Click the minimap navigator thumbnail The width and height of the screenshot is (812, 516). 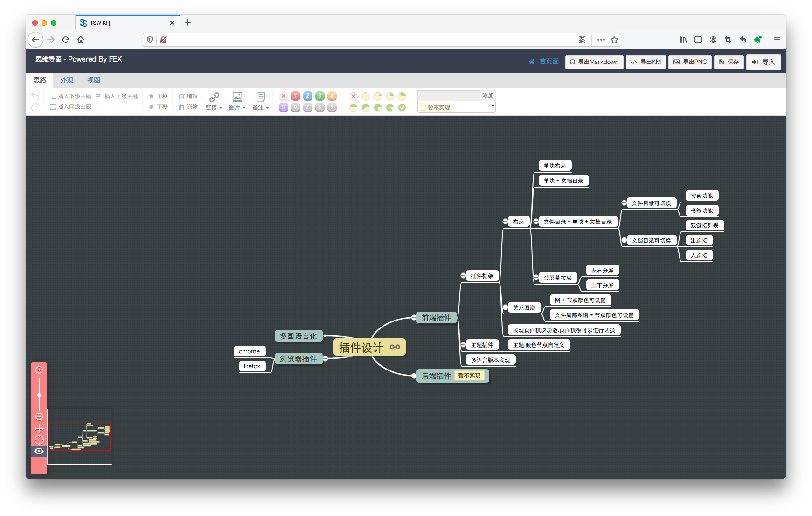pos(80,437)
